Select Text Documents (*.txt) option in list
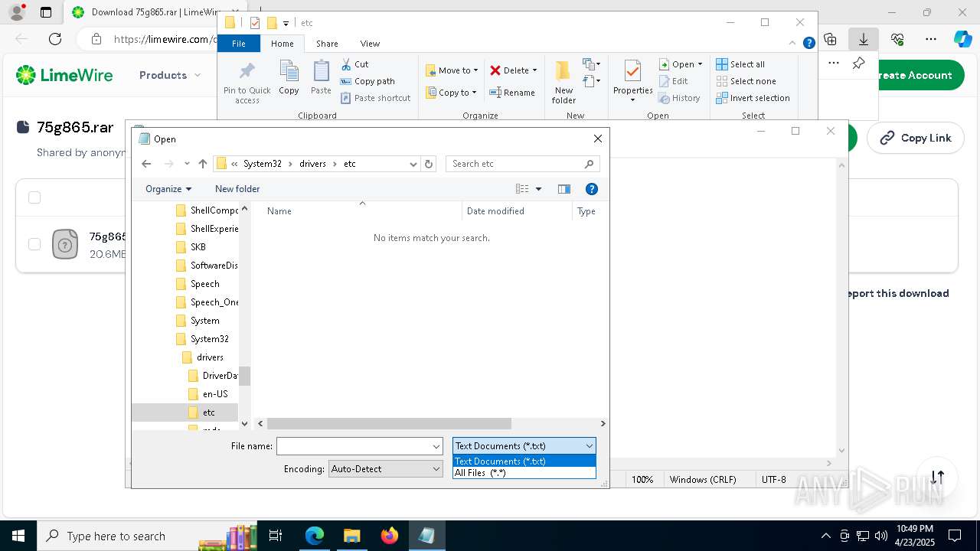The width and height of the screenshot is (980, 551). [x=524, y=461]
